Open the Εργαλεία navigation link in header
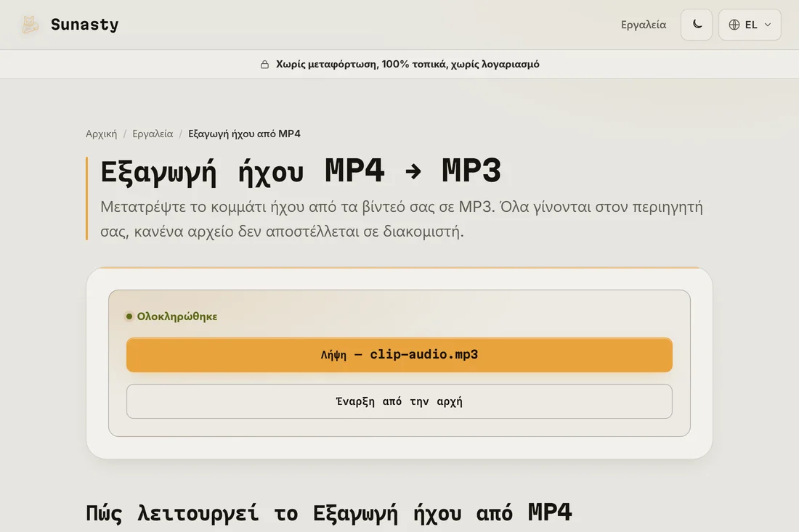 [643, 25]
